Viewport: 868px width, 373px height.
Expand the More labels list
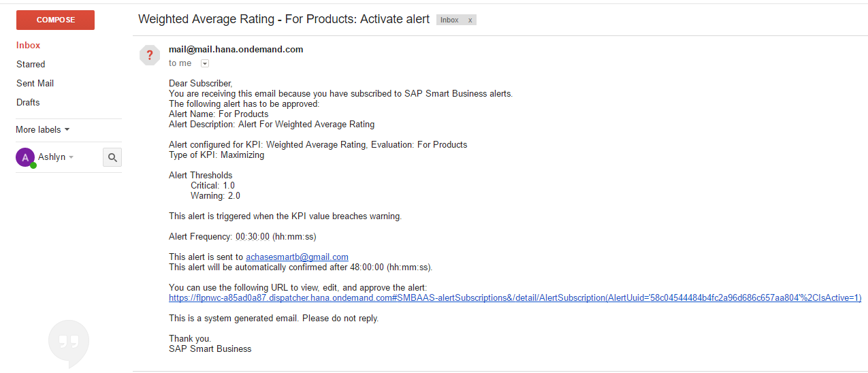42,129
